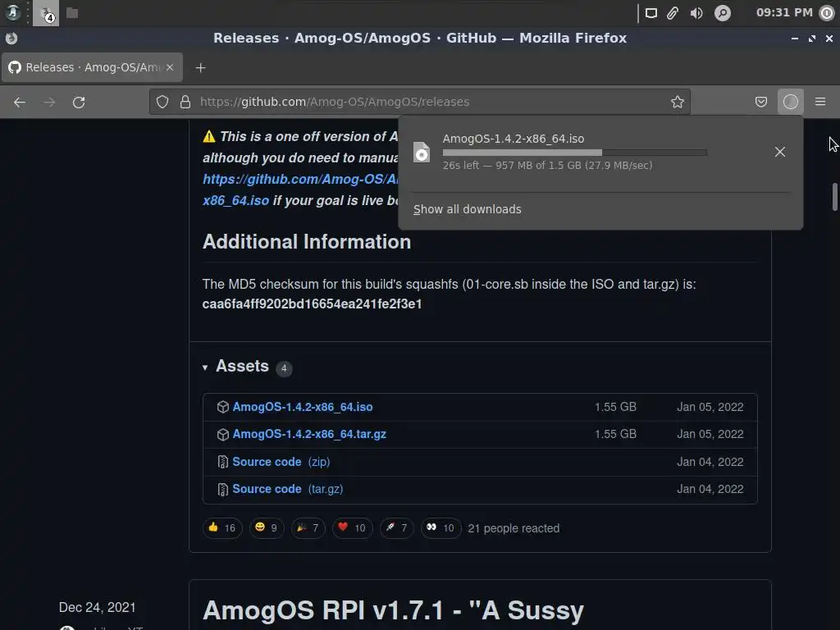React with eyes emoji
This screenshot has width=840, height=630.
441,528
